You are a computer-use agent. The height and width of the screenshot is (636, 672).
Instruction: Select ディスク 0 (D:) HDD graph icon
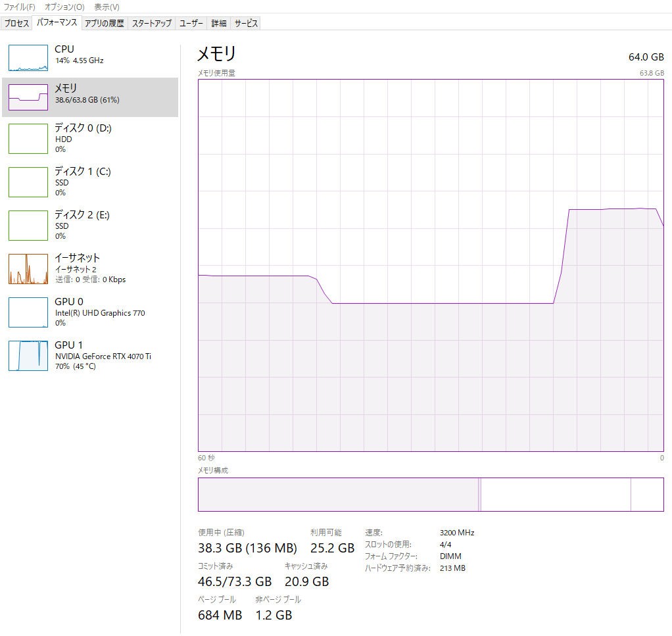28,139
